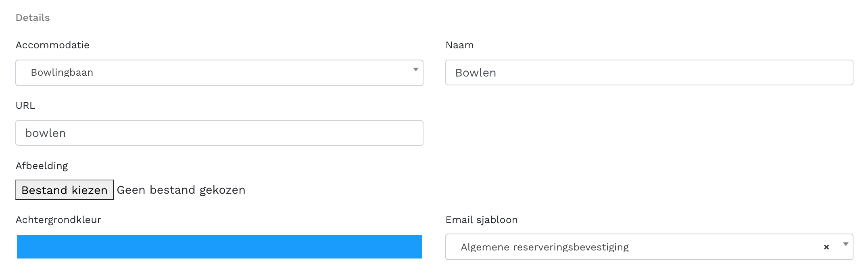Click the Accommodatie field label
The image size is (868, 273).
(52, 45)
